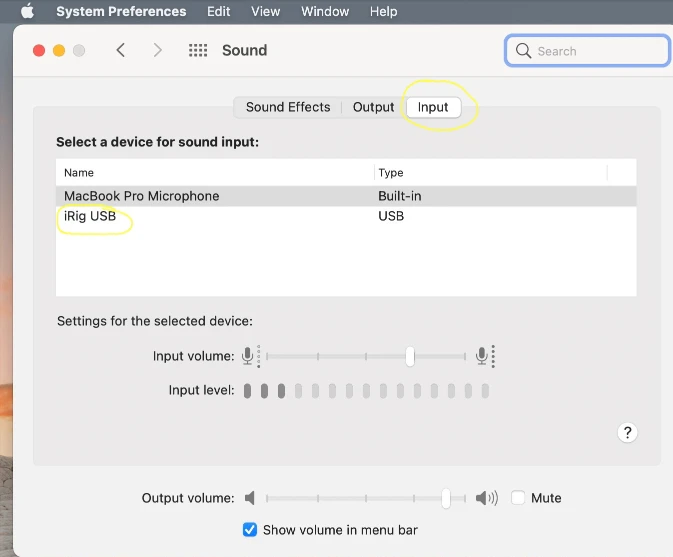Select MacBook Pro Microphone device row
673x557 pixels.
[x=346, y=196]
